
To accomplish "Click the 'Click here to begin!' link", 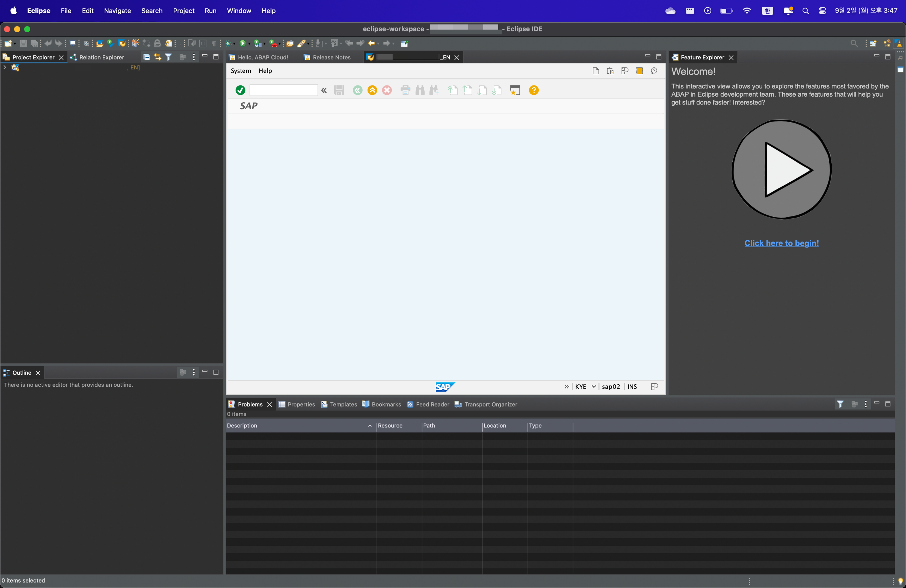I will point(781,243).
